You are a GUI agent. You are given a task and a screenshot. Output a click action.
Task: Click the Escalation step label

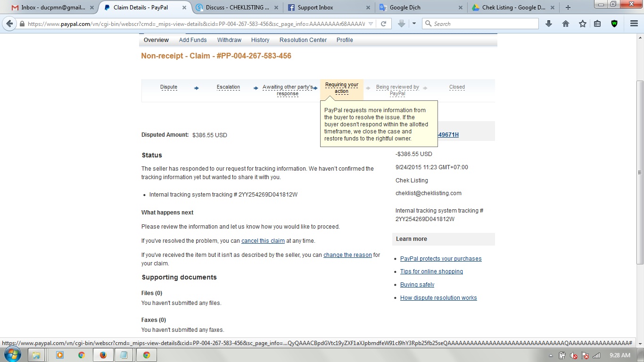(x=228, y=87)
